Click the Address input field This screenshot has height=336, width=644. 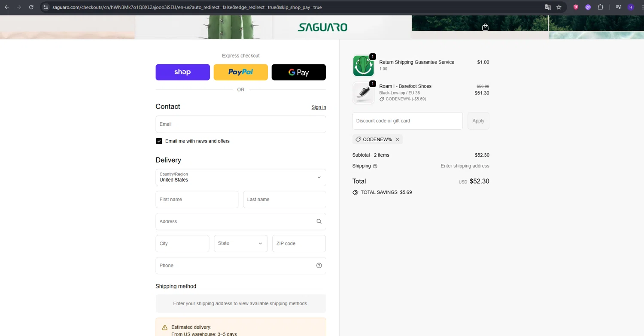pos(241,221)
